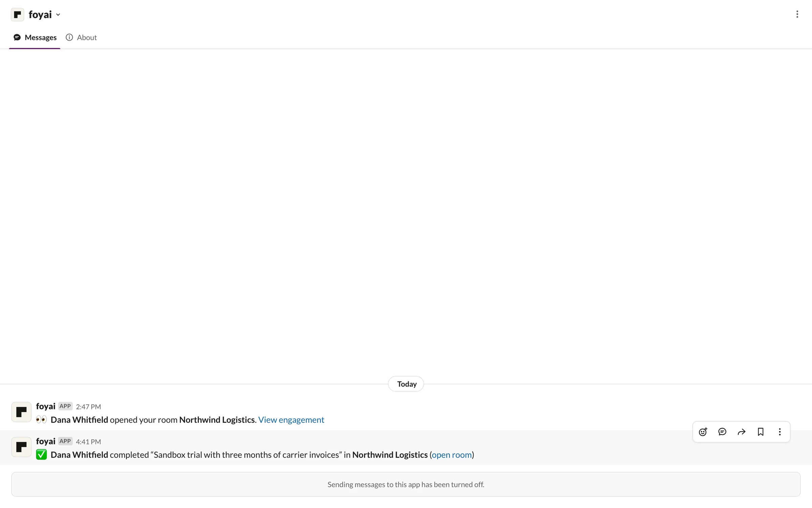This screenshot has height=508, width=812.
Task: Click foyai avatar on the 4:41 PM message
Action: pyautogui.click(x=21, y=447)
